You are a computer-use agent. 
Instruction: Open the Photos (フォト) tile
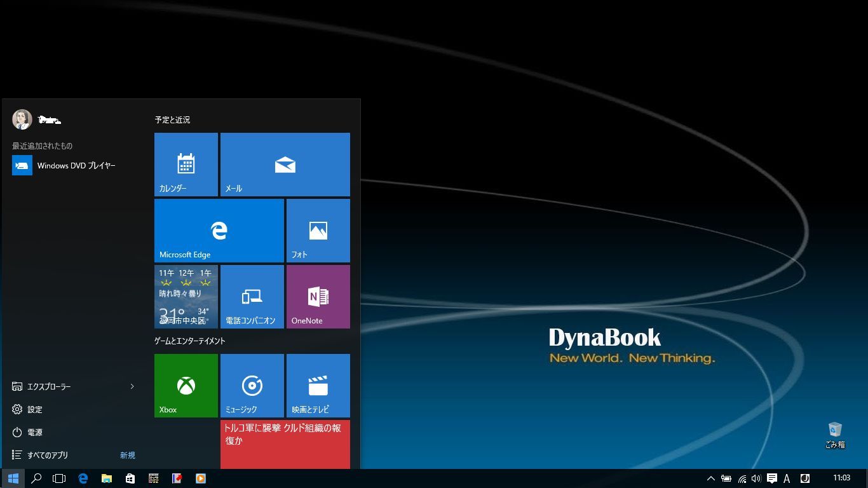pyautogui.click(x=318, y=230)
